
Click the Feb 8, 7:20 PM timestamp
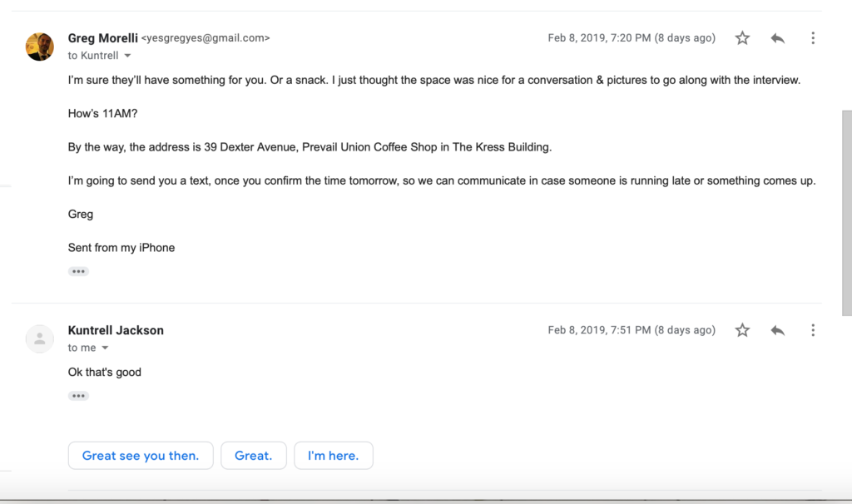[x=632, y=38]
